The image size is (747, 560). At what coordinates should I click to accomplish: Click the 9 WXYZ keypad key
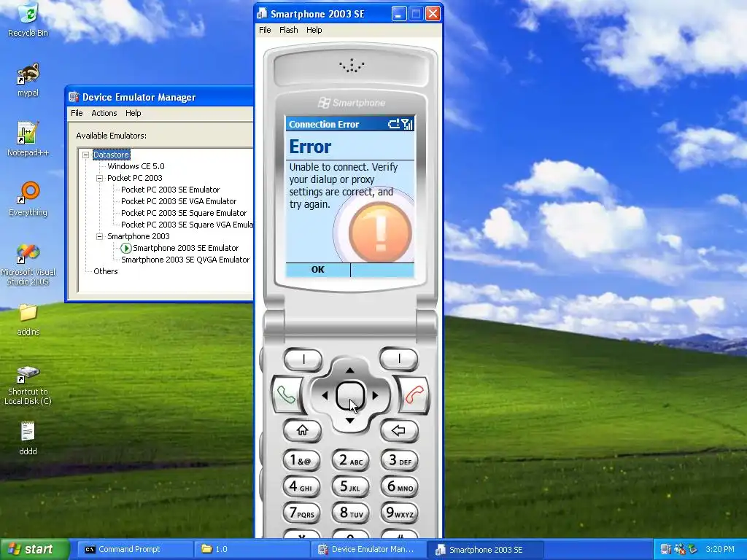tap(399, 513)
